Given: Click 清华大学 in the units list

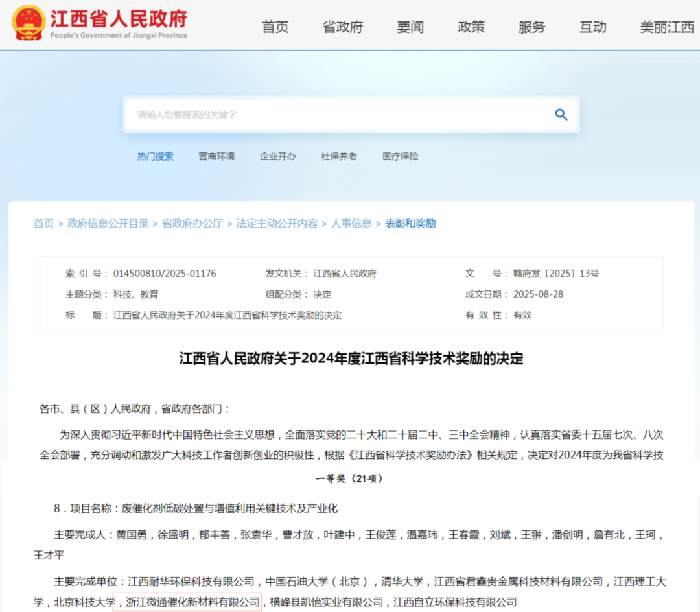Looking at the screenshot, I should coord(402,581).
